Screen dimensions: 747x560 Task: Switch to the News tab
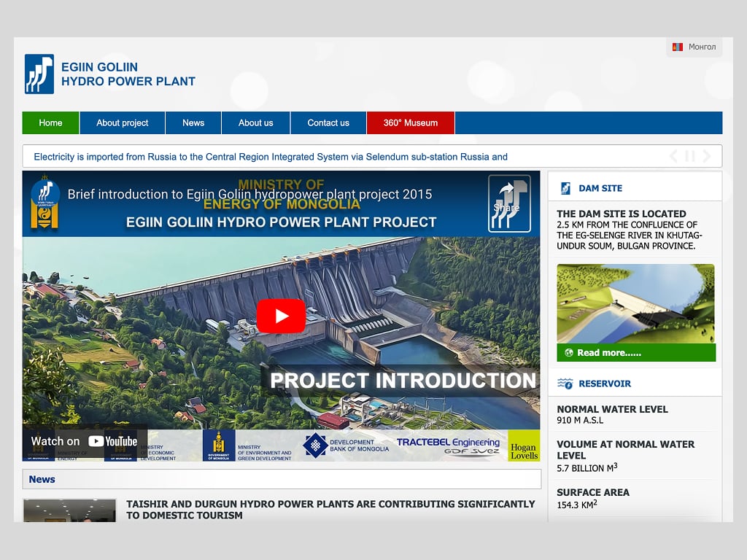pos(193,122)
